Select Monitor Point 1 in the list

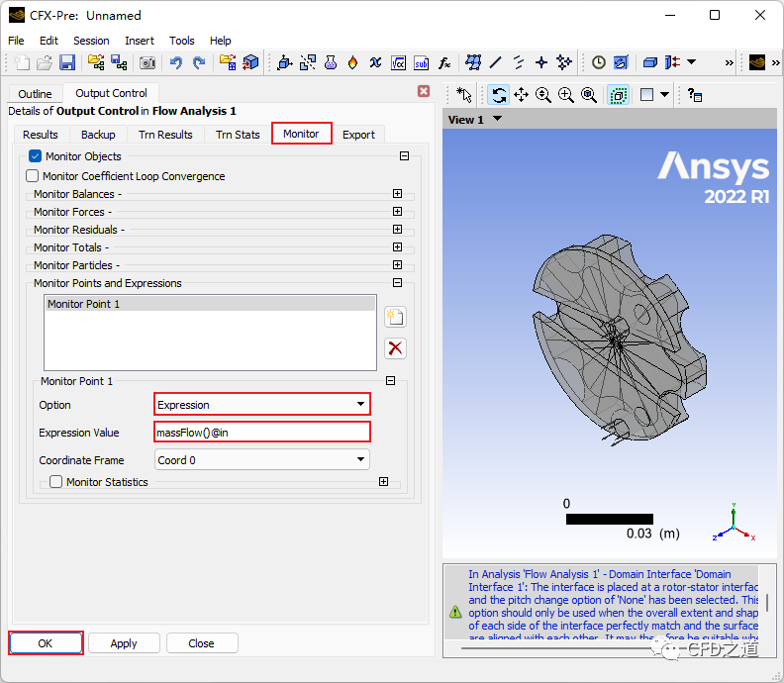pyautogui.click(x=210, y=304)
